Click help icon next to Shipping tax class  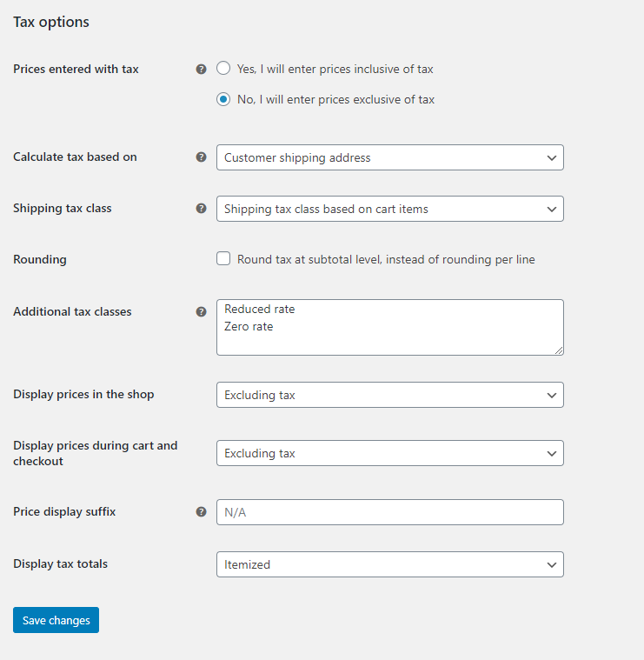(202, 209)
